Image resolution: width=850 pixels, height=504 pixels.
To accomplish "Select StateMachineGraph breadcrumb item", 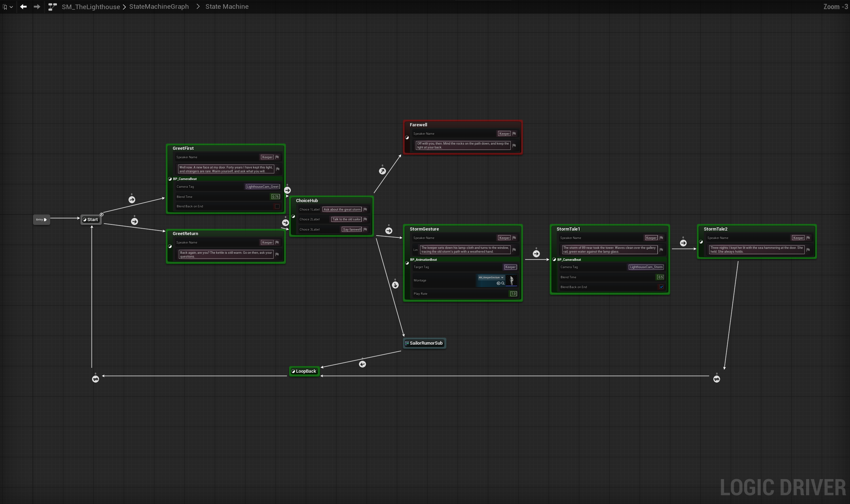I will click(159, 7).
